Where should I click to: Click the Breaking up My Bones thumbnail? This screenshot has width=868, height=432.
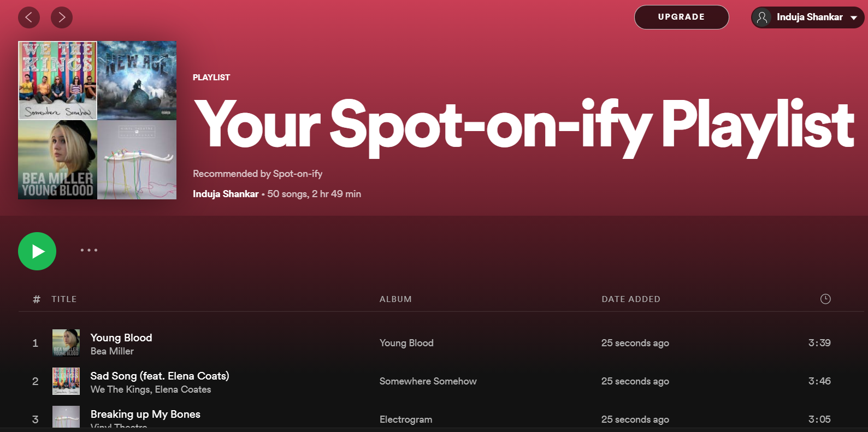pyautogui.click(x=66, y=417)
